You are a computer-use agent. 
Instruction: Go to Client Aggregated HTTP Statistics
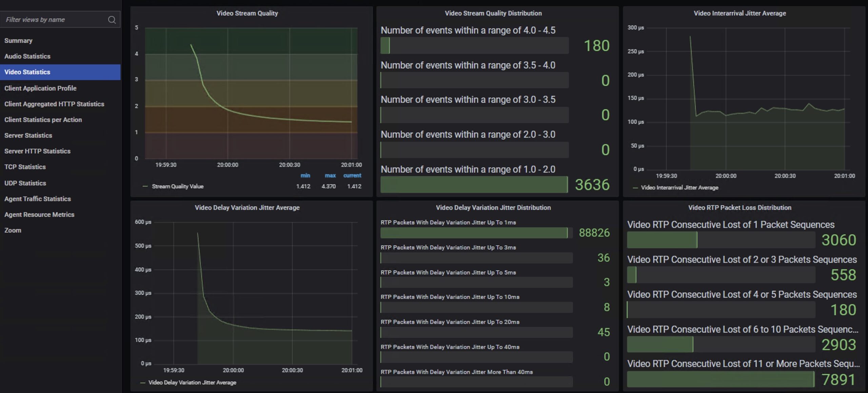tap(54, 104)
